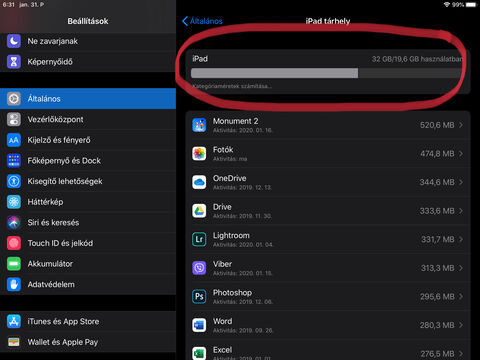Tap the Monument 2 app icon
The width and height of the screenshot is (480, 360).
pos(199,125)
